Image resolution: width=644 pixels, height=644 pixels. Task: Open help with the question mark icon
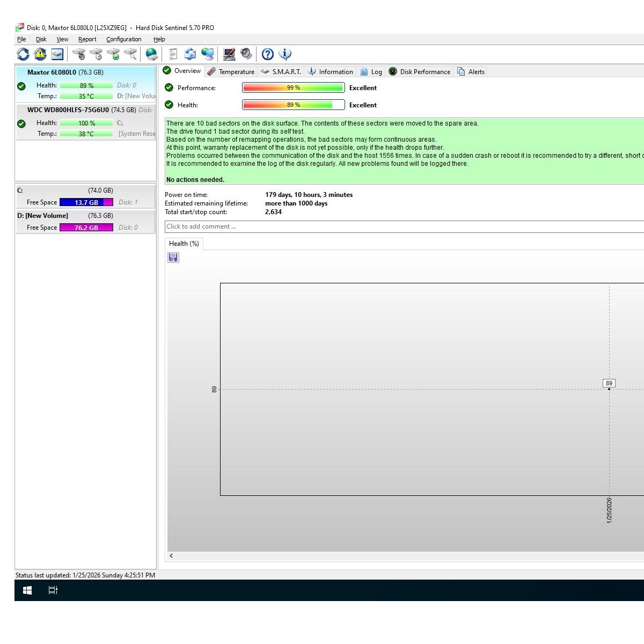(267, 54)
